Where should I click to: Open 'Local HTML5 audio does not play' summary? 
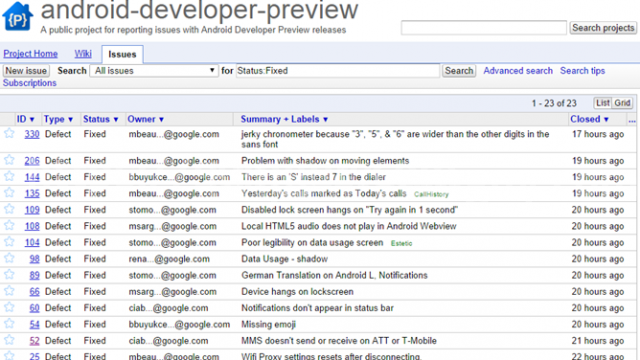[x=349, y=226]
